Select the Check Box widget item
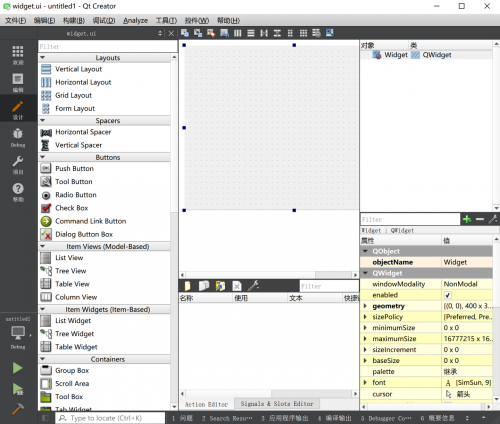The height and width of the screenshot is (424, 500). click(71, 208)
